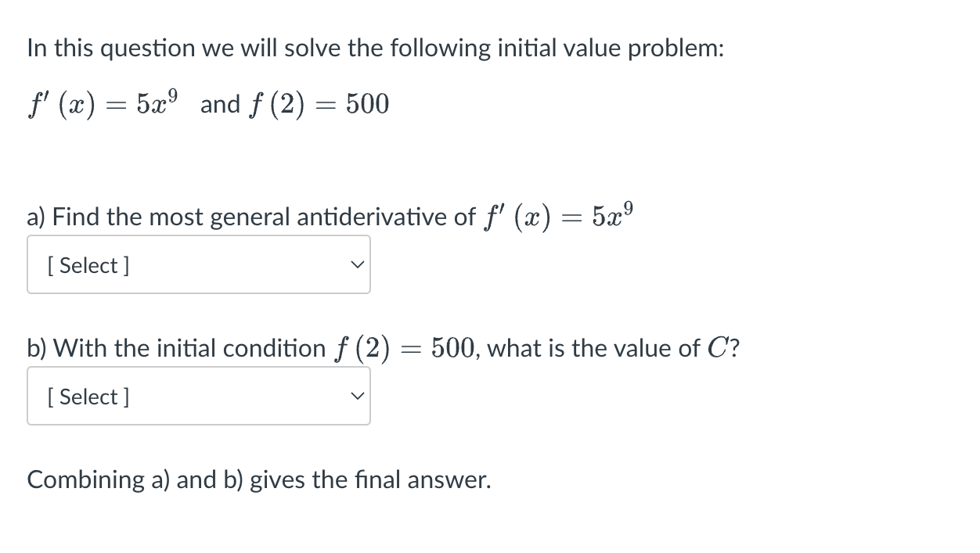Select the top equation f'(x) = 5x⁹
This screenshot has width=980, height=553.
click(103, 104)
